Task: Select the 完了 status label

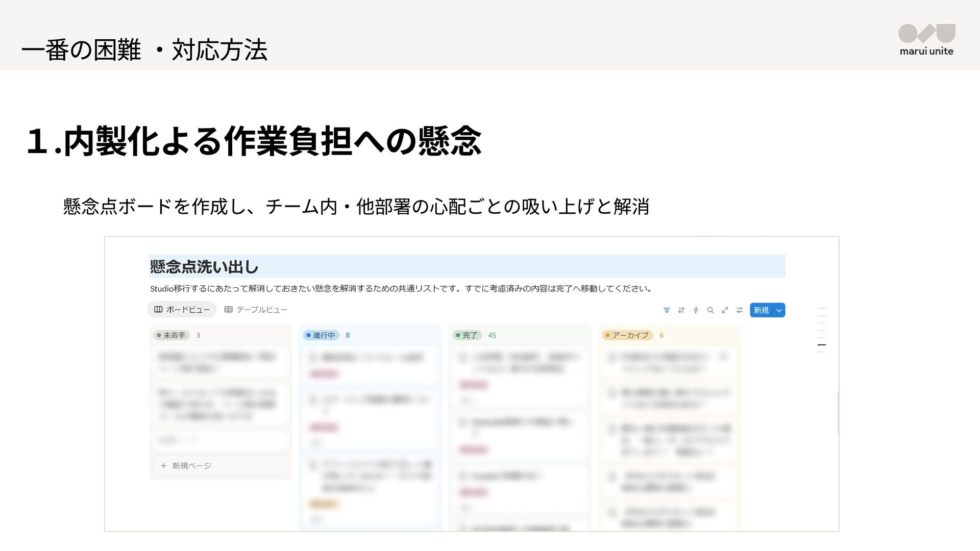Action: point(467,335)
